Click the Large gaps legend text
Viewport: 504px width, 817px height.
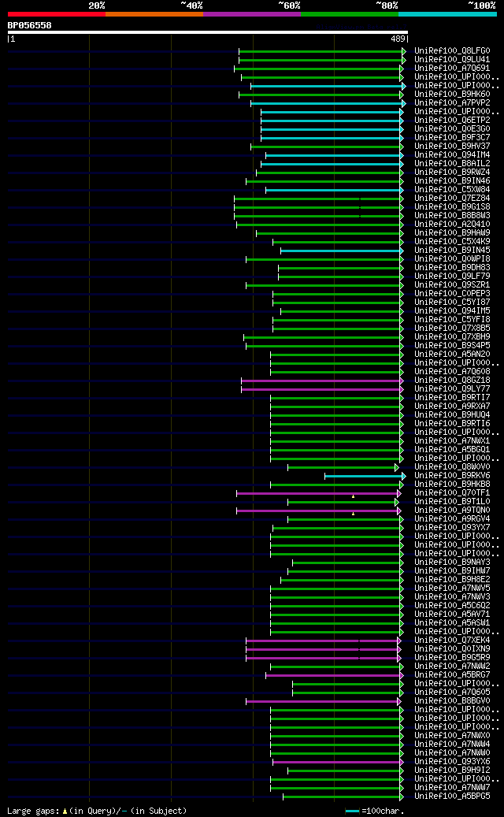[x=97, y=811]
